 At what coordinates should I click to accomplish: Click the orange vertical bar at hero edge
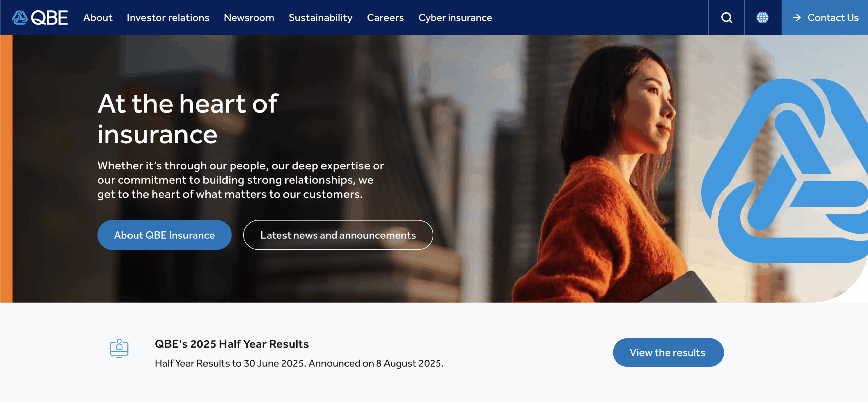point(6,169)
